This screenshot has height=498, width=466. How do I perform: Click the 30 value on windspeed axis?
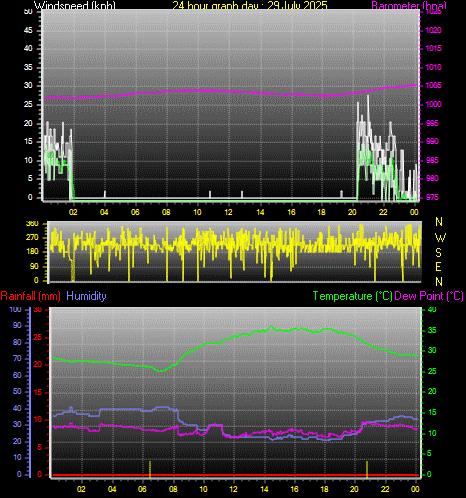pos(28,85)
